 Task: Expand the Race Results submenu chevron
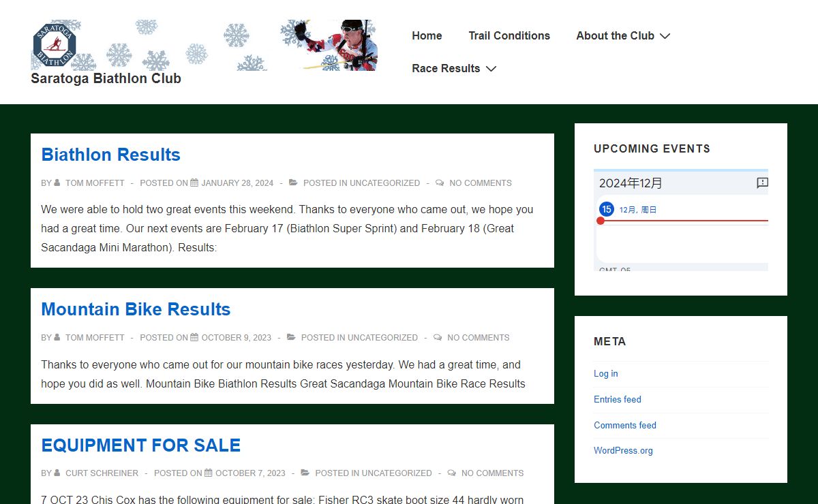(x=491, y=69)
